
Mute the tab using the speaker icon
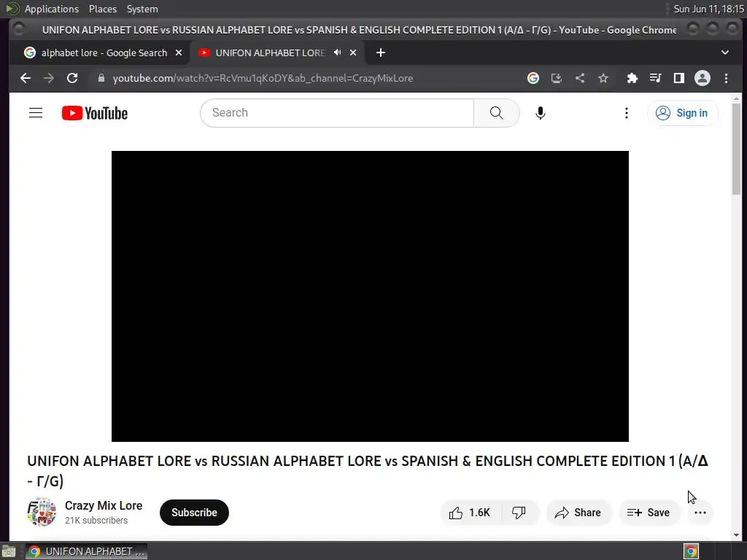click(337, 52)
